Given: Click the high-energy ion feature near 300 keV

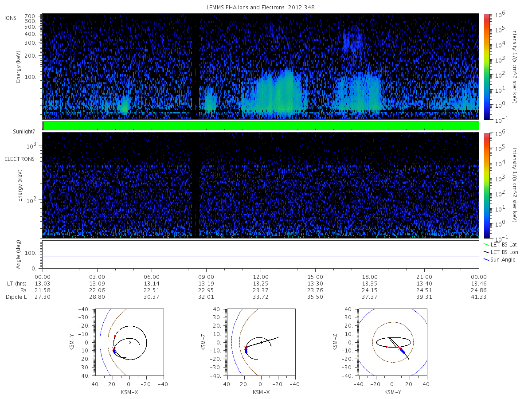Looking at the screenshot, I should [x=353, y=42].
